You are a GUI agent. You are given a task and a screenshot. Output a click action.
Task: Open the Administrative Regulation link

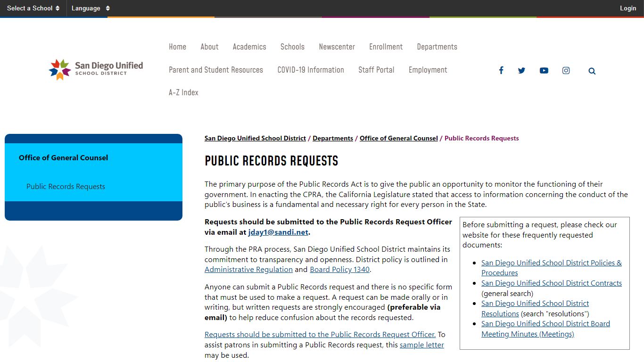248,270
